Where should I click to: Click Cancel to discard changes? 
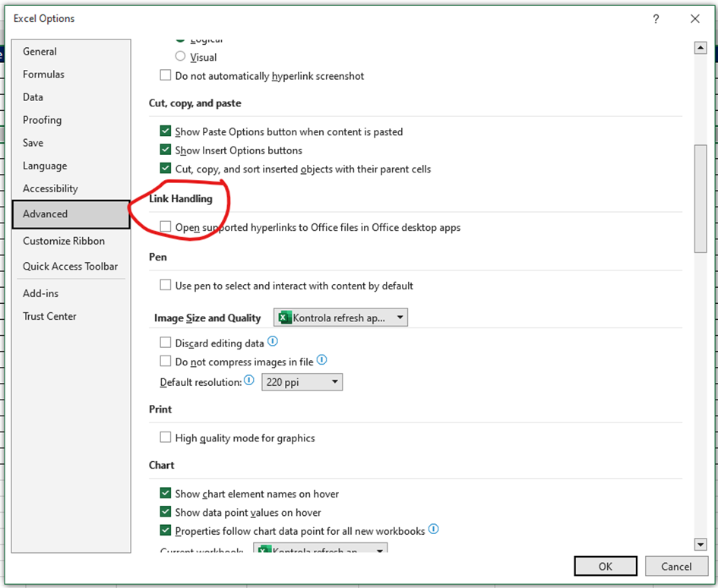pos(676,567)
